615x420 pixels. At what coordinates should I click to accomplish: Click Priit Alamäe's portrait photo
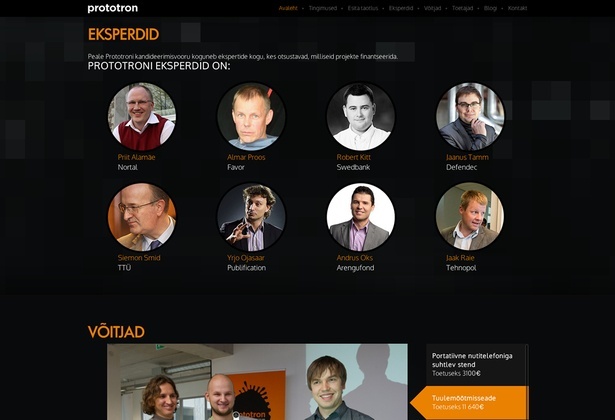[x=142, y=116]
